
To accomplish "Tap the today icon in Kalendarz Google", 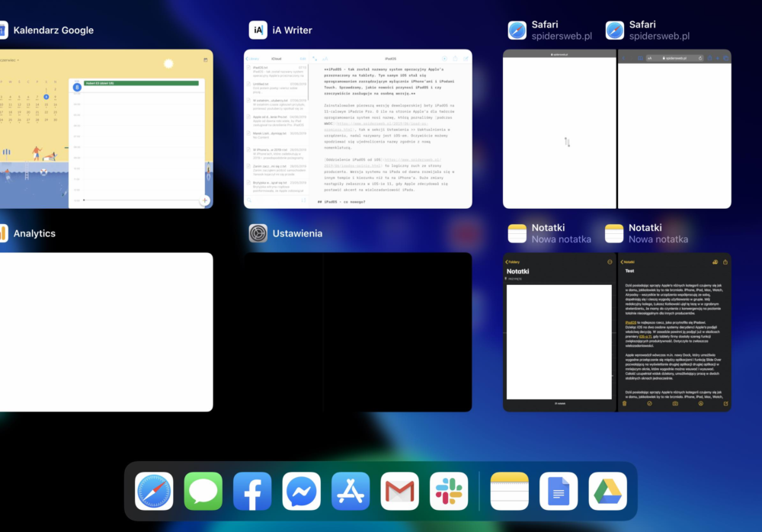I will tap(206, 59).
